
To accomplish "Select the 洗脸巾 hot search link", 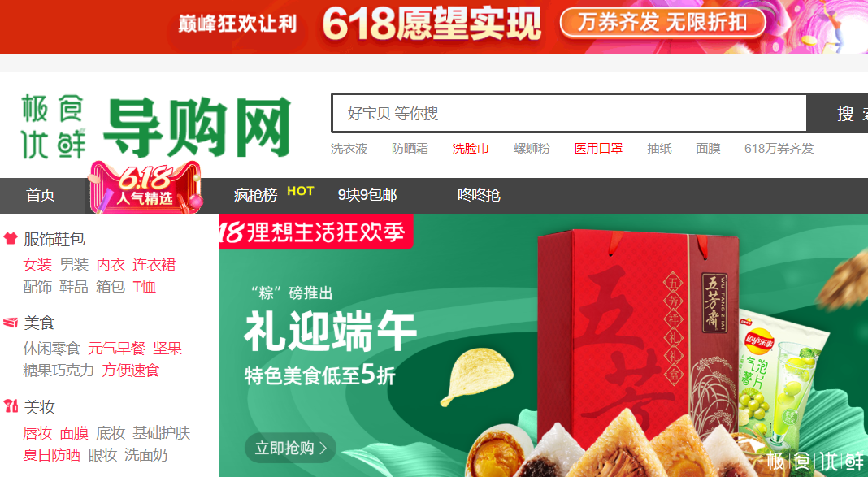I will click(x=471, y=149).
